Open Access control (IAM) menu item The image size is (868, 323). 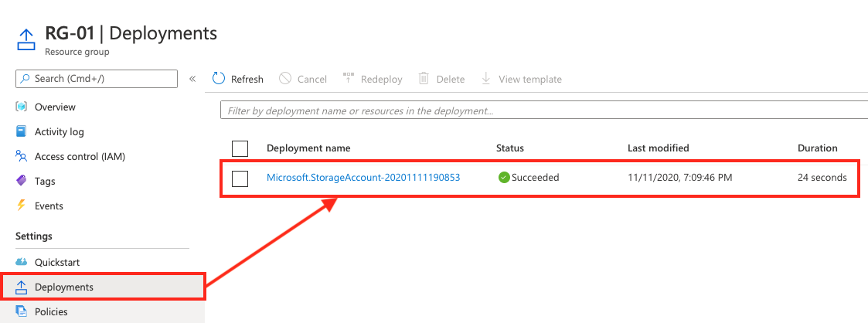[79, 156]
